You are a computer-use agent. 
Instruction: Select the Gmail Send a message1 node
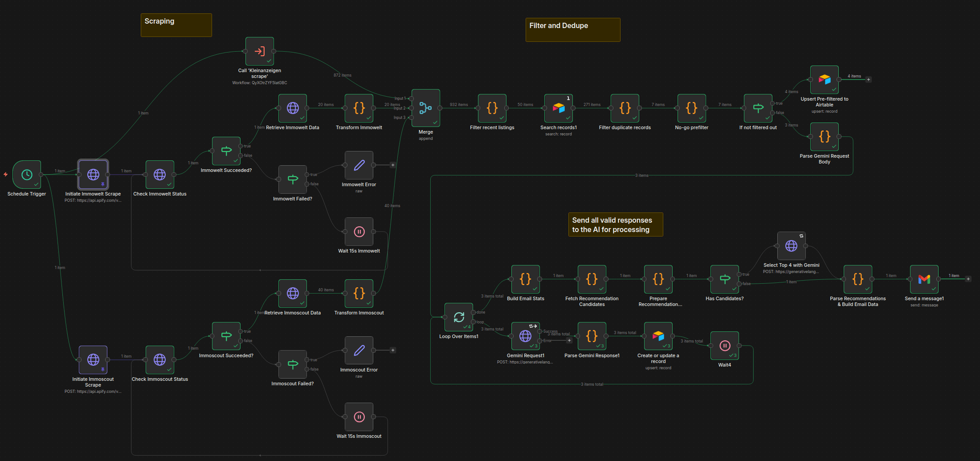click(924, 280)
